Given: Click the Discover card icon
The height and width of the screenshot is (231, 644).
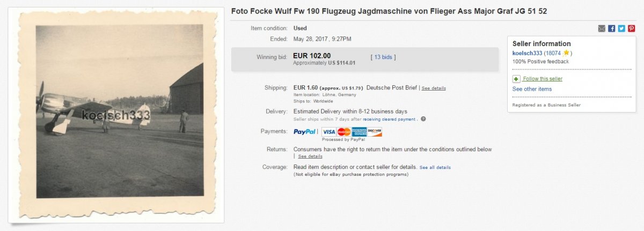Looking at the screenshot, I should (375, 132).
